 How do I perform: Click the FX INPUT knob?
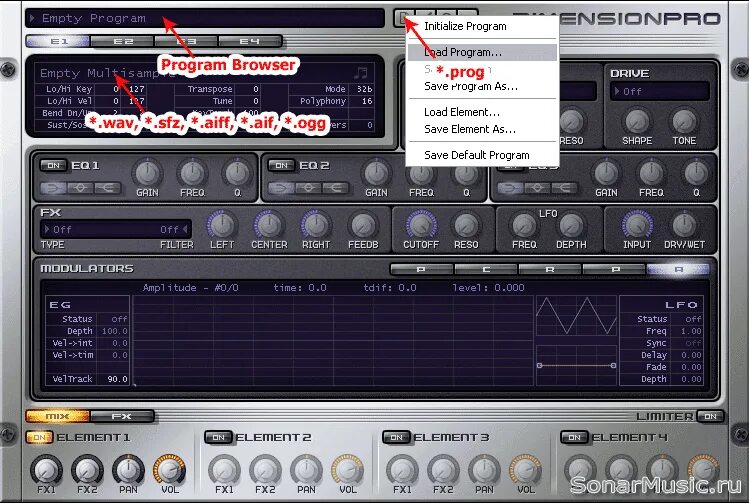click(637, 225)
